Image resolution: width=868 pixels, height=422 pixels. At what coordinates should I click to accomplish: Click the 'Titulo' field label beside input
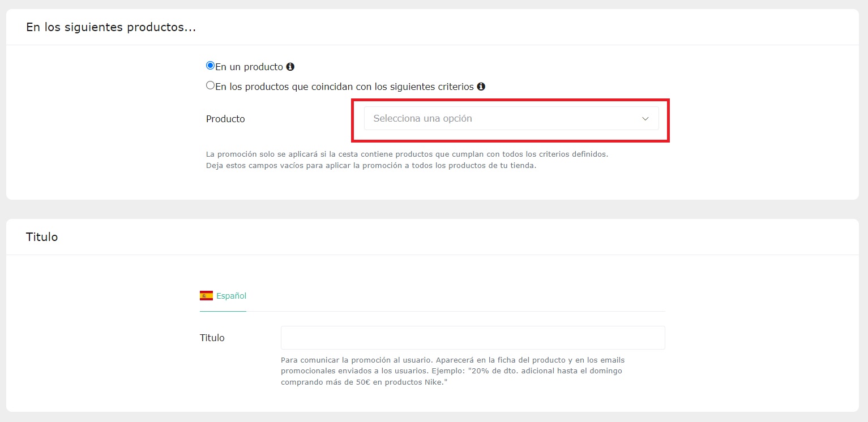212,338
